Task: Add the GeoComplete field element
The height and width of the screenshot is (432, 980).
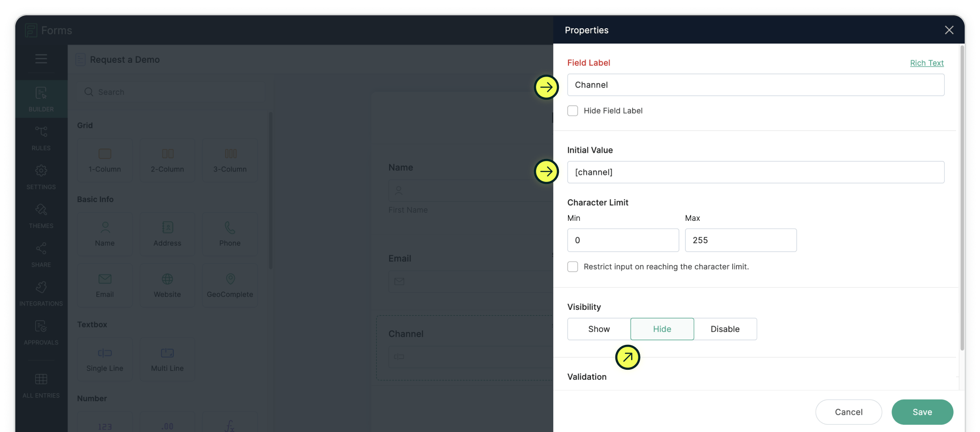Action: tap(230, 285)
